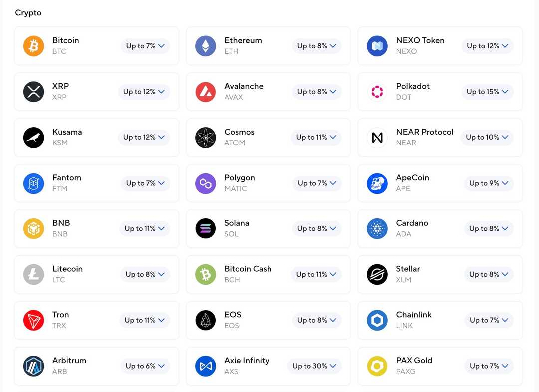The height and width of the screenshot is (392, 539).
Task: Select the Polygon name label
Action: (x=240, y=178)
